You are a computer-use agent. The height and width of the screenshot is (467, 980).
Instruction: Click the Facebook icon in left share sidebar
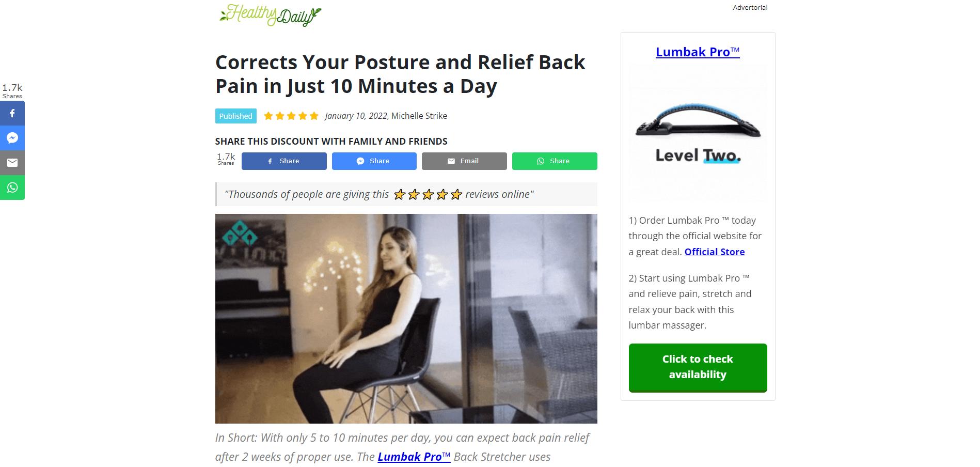click(12, 113)
